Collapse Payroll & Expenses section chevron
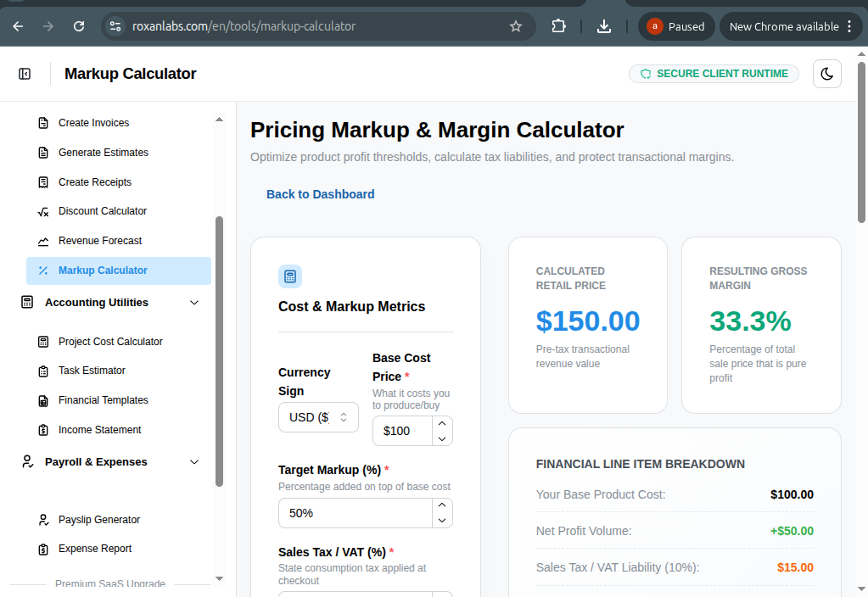Image resolution: width=868 pixels, height=597 pixels. point(194,462)
